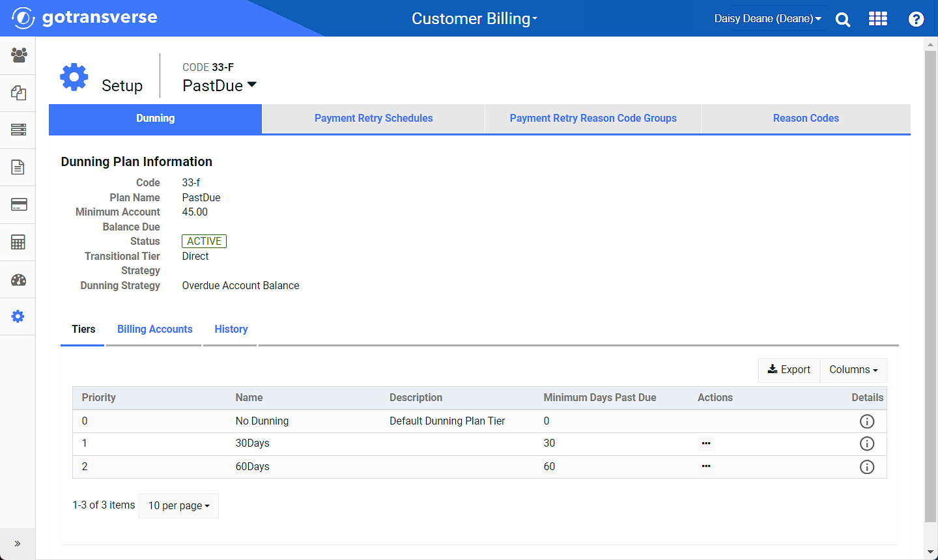Open the Billing Accounts sub-tab
This screenshot has width=938, height=560.
click(154, 329)
